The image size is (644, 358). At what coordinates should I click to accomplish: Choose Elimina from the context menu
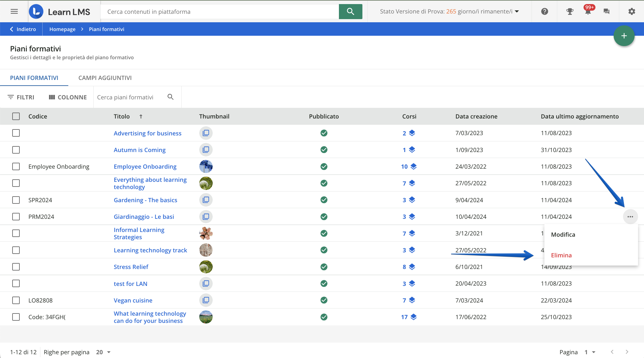point(561,255)
